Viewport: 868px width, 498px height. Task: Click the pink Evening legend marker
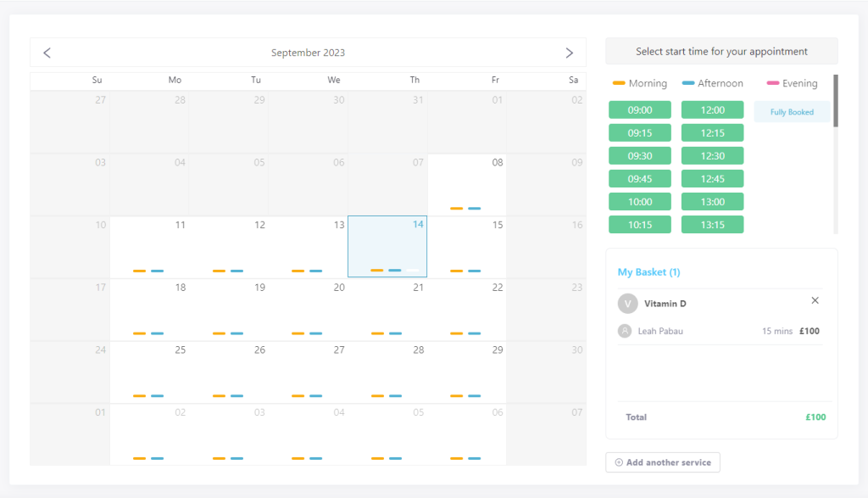[773, 83]
